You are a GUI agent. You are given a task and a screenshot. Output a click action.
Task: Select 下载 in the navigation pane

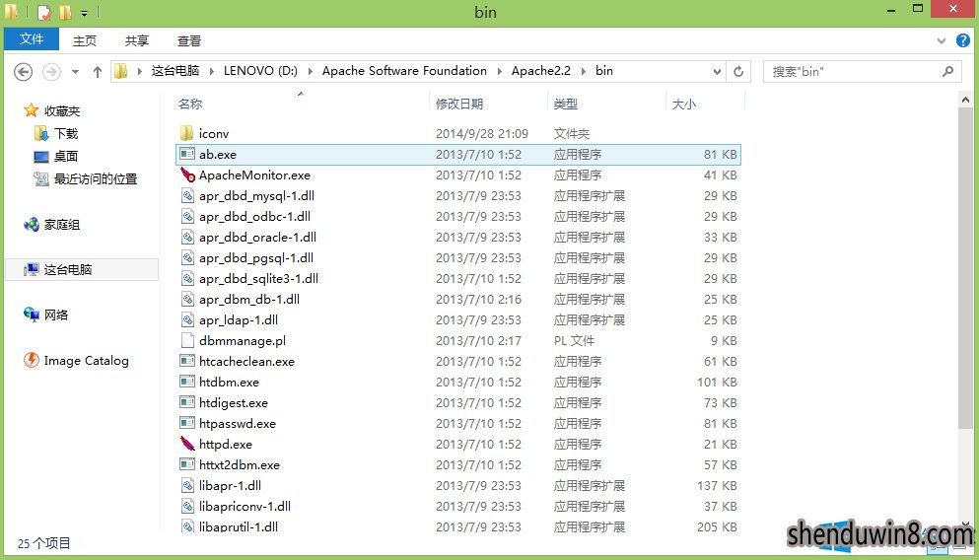pos(66,134)
